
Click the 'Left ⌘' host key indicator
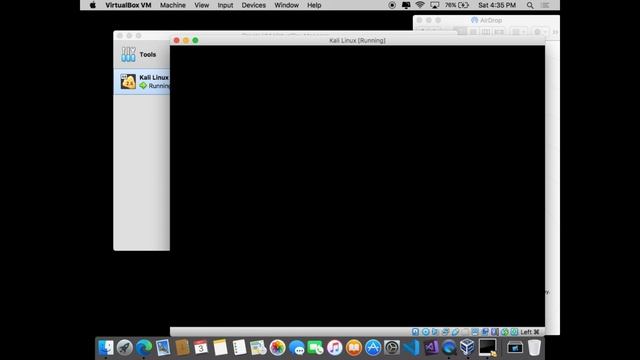[530, 332]
